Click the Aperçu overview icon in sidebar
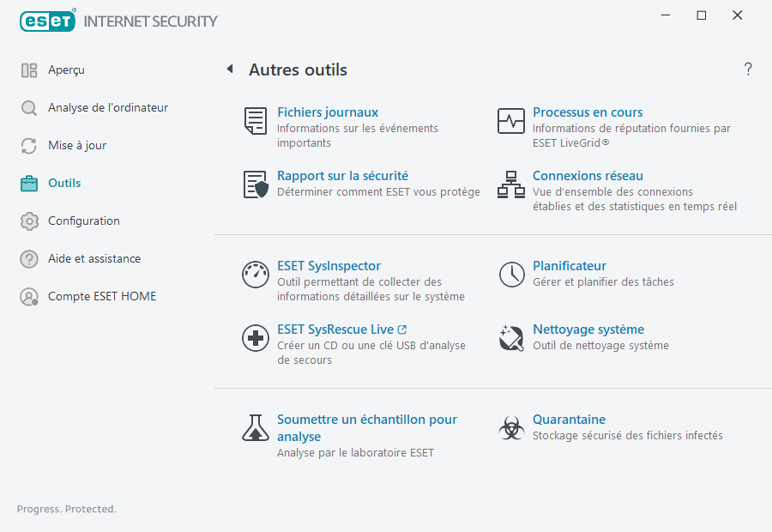This screenshot has width=772, height=532. click(29, 70)
